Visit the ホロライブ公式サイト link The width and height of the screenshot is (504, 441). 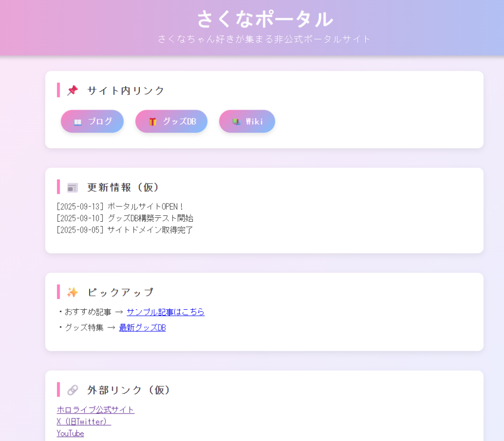[x=95, y=410]
